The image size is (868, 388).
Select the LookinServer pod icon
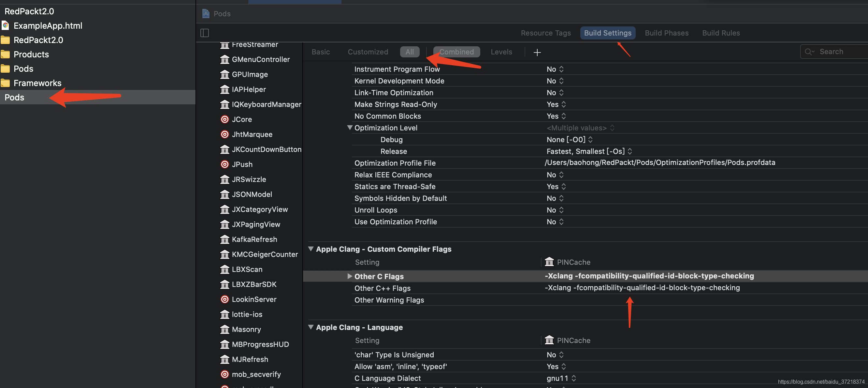coord(224,299)
